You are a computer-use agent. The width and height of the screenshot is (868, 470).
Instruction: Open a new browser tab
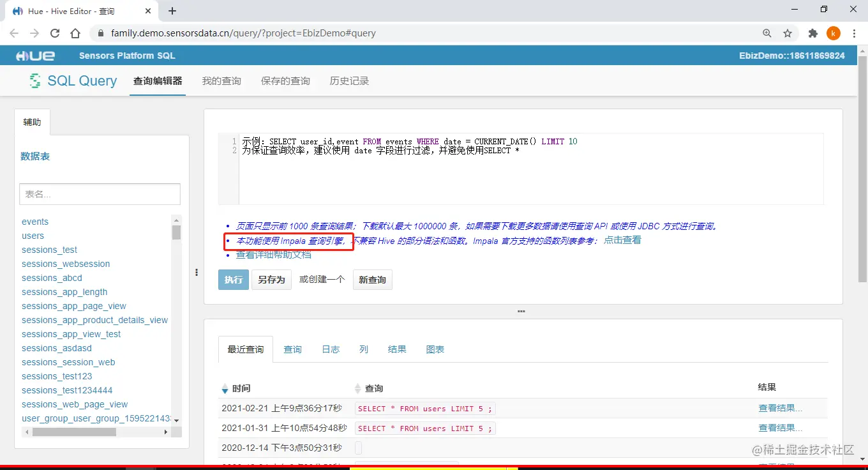pyautogui.click(x=172, y=11)
